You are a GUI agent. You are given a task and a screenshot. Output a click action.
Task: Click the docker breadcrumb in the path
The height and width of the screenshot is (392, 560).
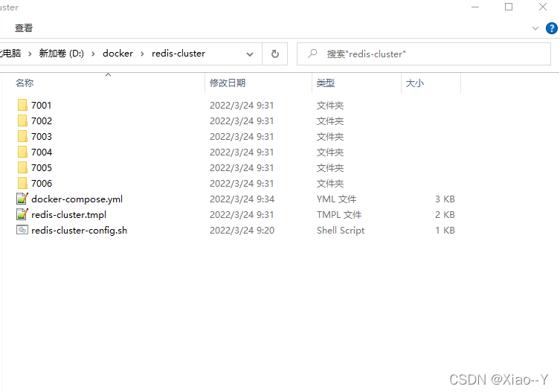[x=118, y=54]
